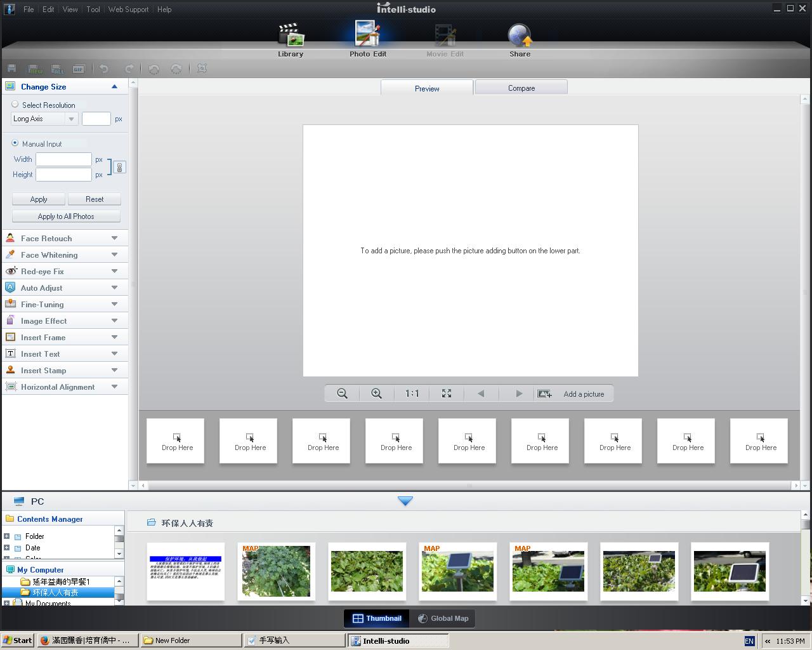The width and height of the screenshot is (812, 650).
Task: Toggle the aspect ratio lock icon
Action: click(119, 167)
